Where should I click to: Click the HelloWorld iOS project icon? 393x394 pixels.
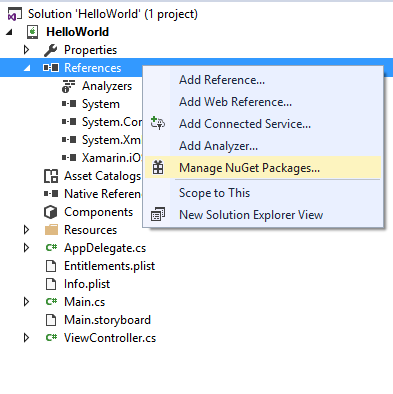(33, 32)
